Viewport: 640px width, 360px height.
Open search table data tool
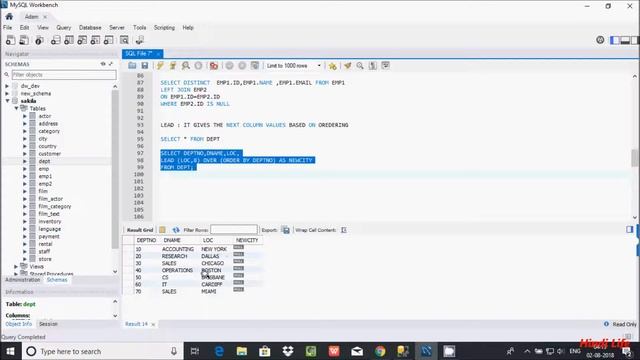tap(124, 40)
